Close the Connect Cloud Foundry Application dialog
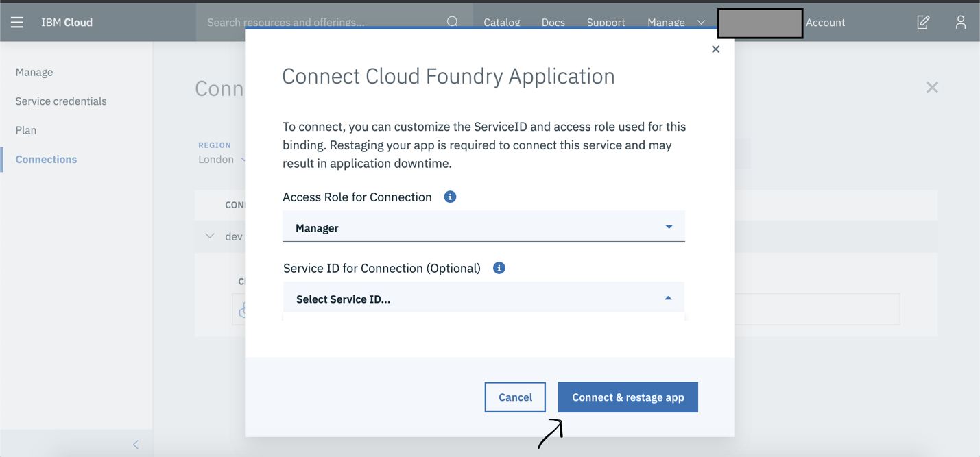The image size is (980, 457). pos(715,49)
